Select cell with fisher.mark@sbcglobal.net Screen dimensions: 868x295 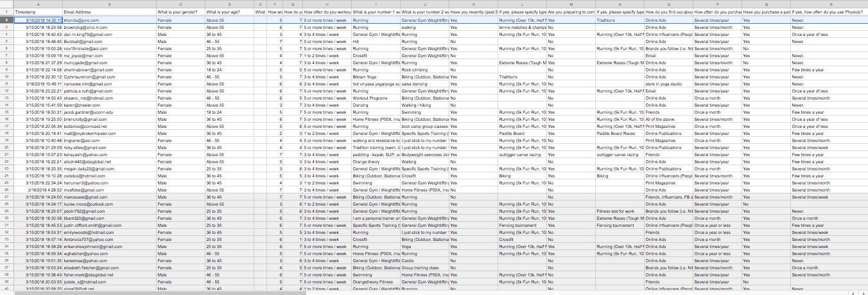108,275
